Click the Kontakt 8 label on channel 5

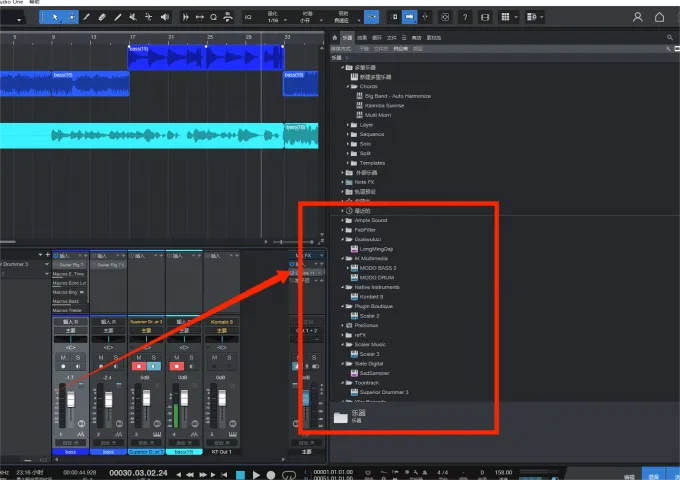(x=222, y=322)
